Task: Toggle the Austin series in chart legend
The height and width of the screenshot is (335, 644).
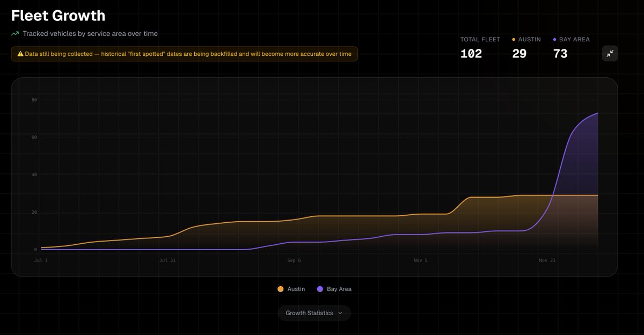Action: pyautogui.click(x=291, y=289)
